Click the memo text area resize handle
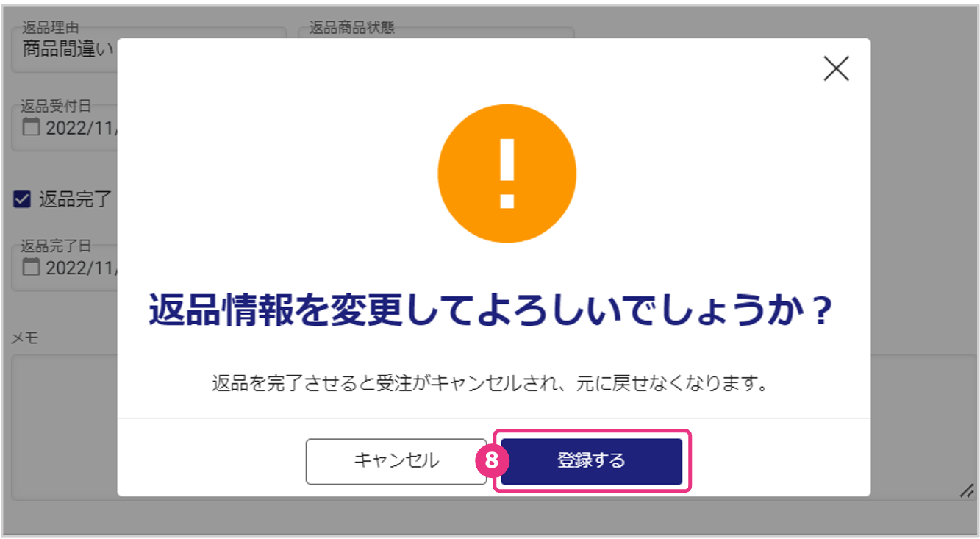The width and height of the screenshot is (980, 539). [x=967, y=492]
